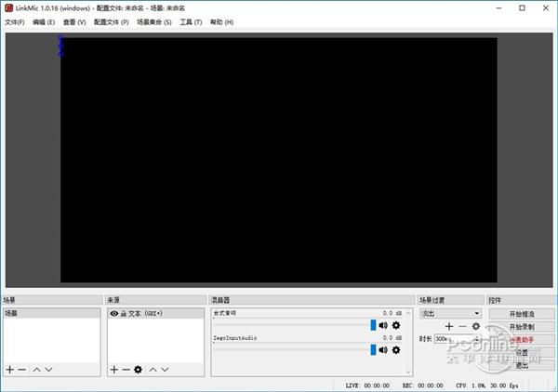Open the 文件(F) menu
The image size is (558, 392).
15,22
